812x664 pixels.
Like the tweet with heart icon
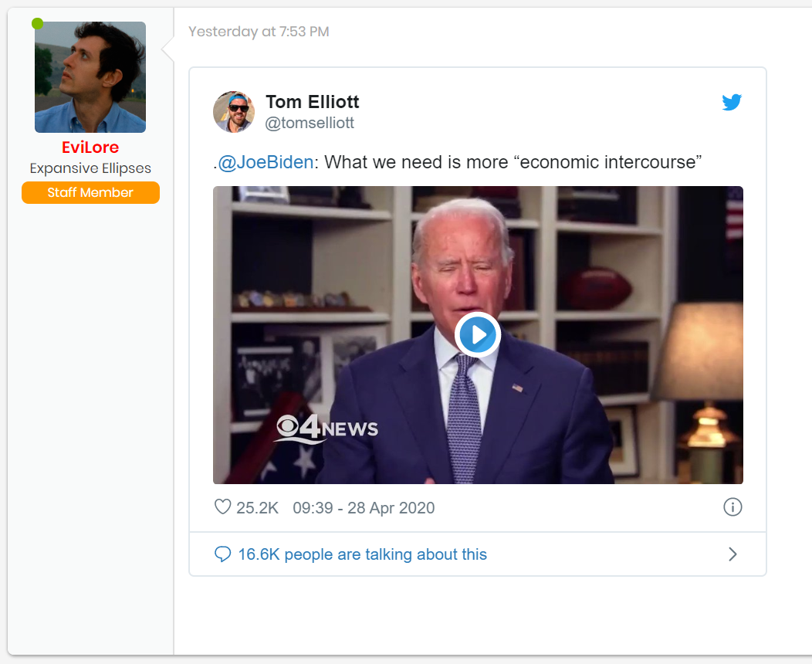[222, 506]
